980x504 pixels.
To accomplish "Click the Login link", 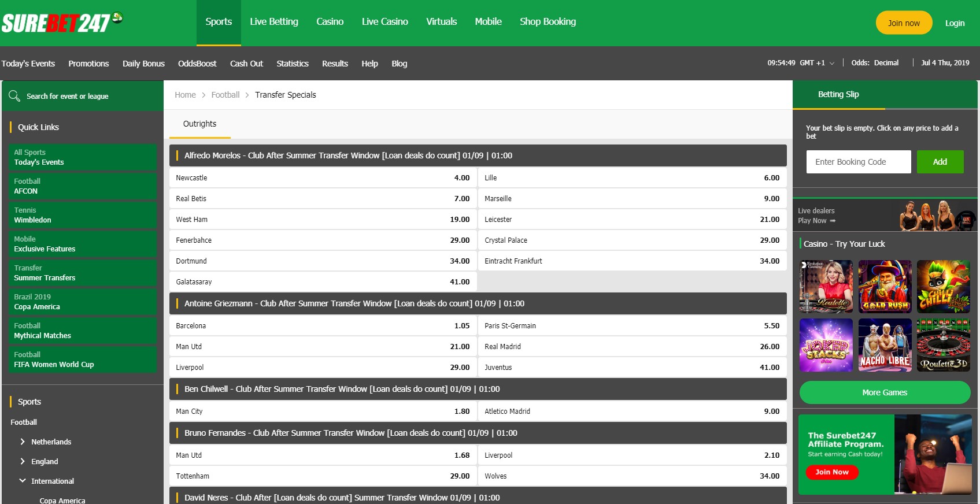I will [955, 23].
